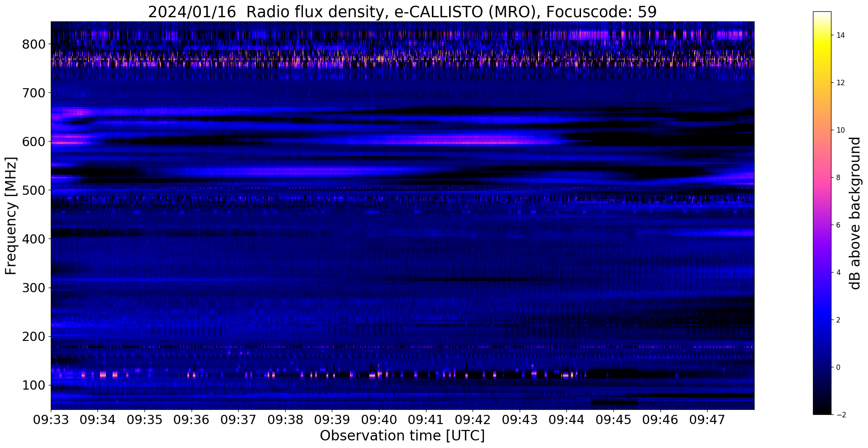Click the 600 frequency tick label
Viewport: 868px width, 448px height.
[x=34, y=141]
